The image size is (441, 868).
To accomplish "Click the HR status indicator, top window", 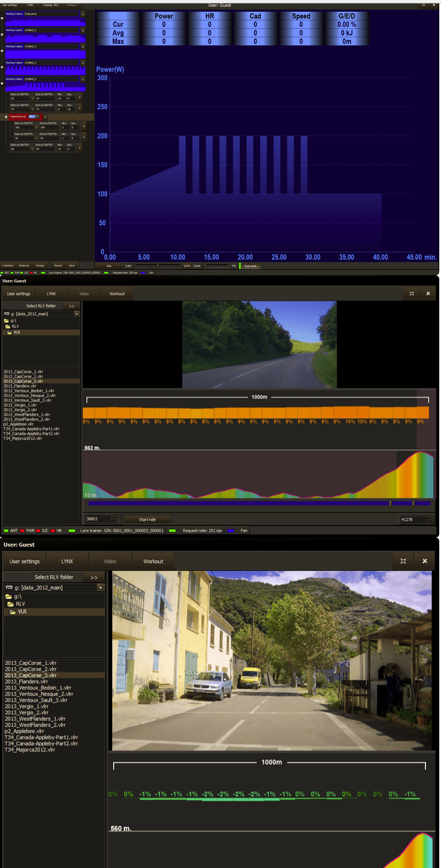I will [32, 272].
